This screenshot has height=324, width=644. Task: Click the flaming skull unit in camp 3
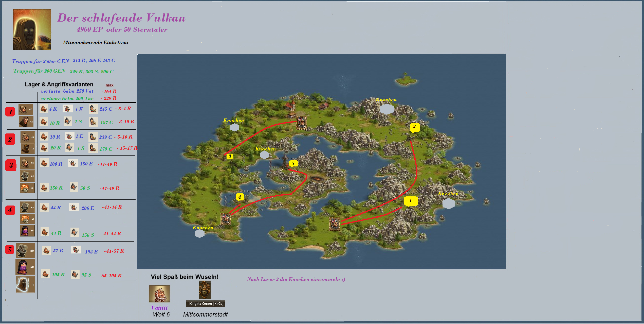[27, 188]
